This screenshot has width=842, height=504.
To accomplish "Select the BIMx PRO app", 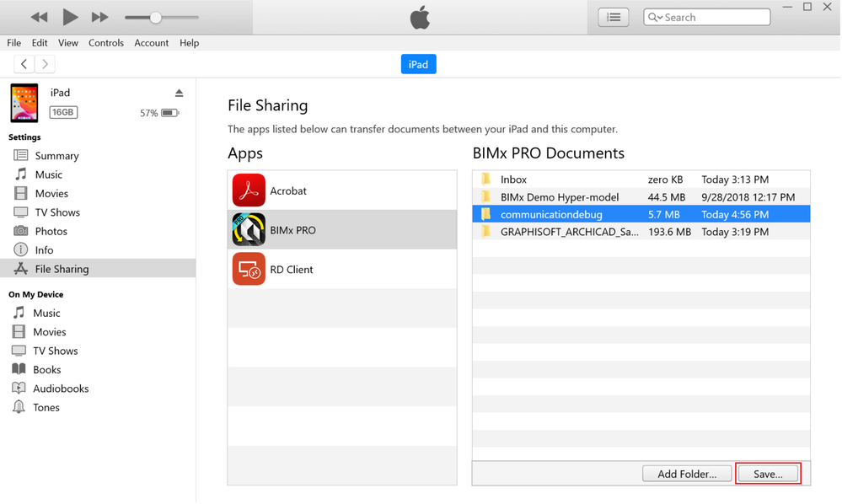I will pyautogui.click(x=292, y=230).
